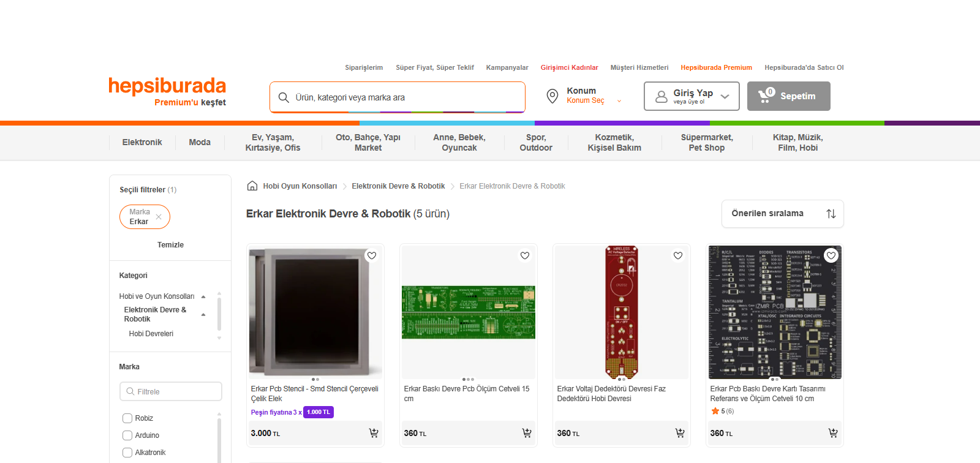Image resolution: width=980 pixels, height=463 pixels.
Task: Click the Sepetim cart button
Action: tap(789, 96)
